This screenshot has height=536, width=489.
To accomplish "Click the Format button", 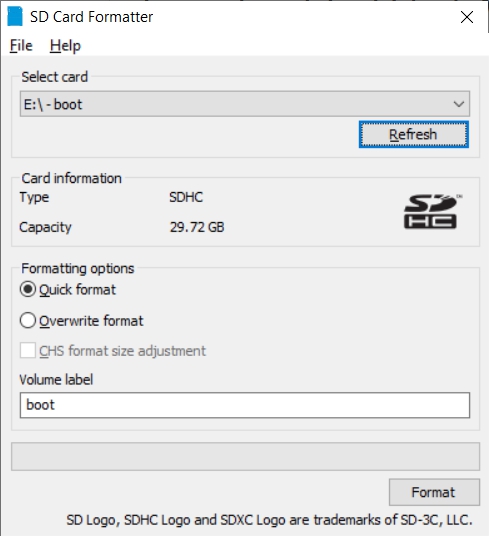I will coord(434,492).
